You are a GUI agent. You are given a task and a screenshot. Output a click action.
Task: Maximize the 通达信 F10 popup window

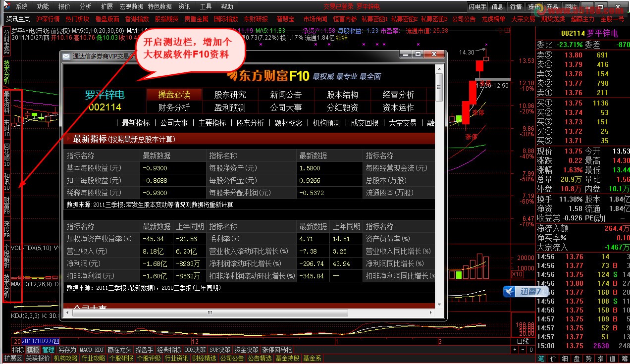[x=418, y=54]
